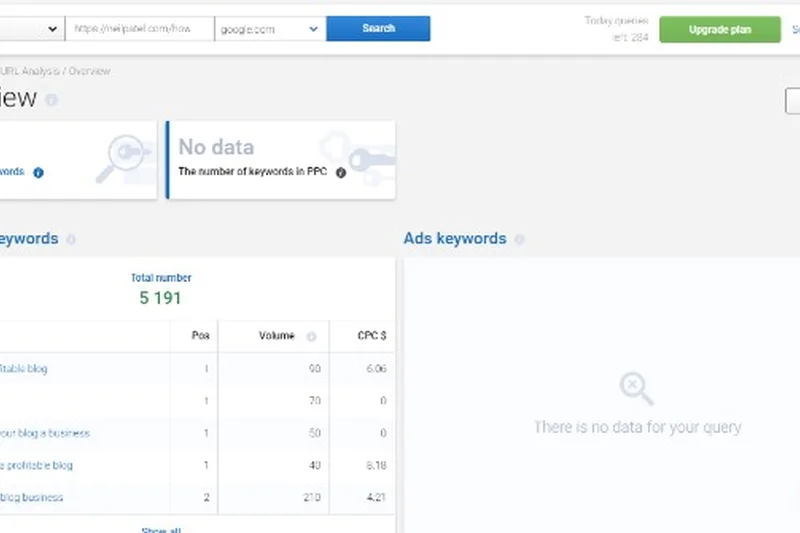Click the total number 5 191 link

click(x=160, y=298)
